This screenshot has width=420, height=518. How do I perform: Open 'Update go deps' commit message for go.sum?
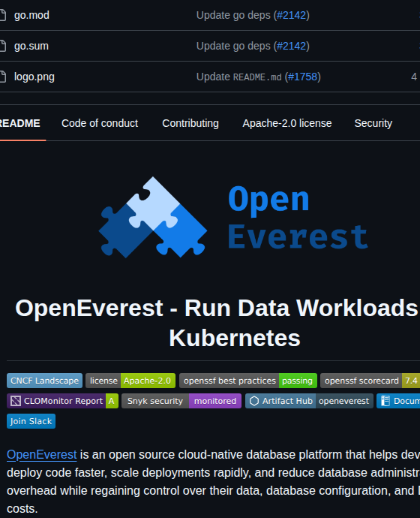pyautogui.click(x=233, y=46)
